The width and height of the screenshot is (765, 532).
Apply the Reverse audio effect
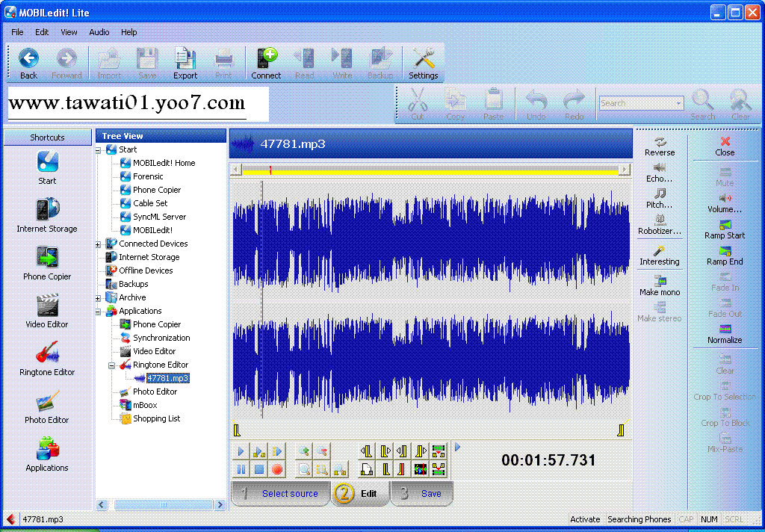660,147
